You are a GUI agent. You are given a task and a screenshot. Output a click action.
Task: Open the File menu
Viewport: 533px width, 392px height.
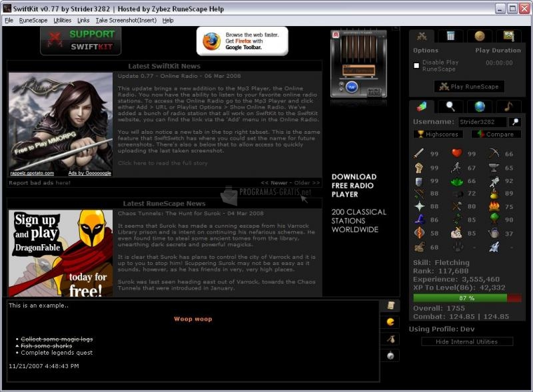pos(9,21)
